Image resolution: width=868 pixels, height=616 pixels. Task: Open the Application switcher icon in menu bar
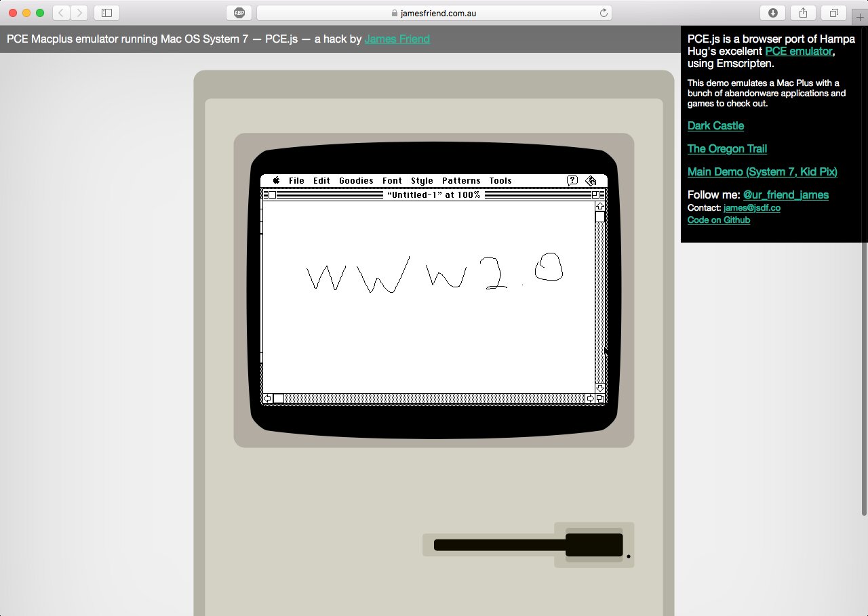click(591, 180)
